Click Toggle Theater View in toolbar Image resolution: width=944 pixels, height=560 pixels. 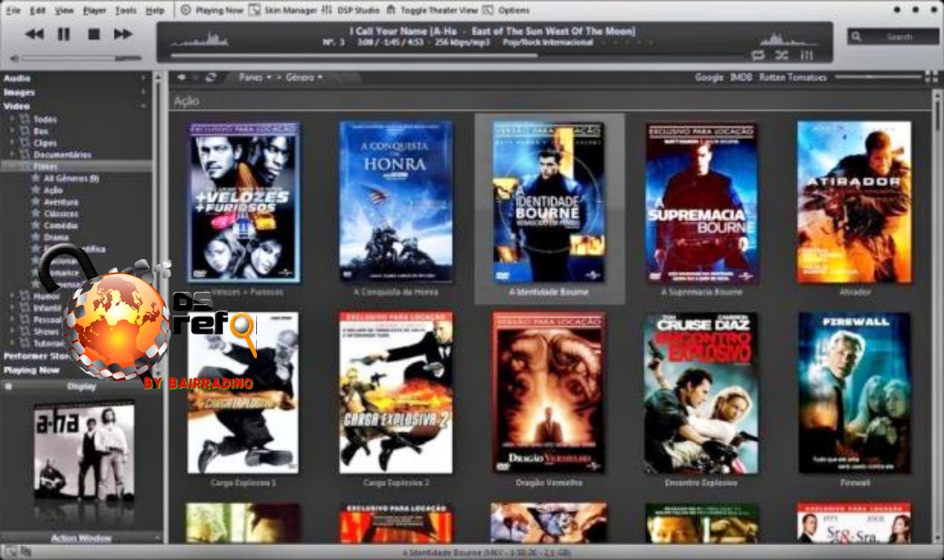(x=432, y=10)
